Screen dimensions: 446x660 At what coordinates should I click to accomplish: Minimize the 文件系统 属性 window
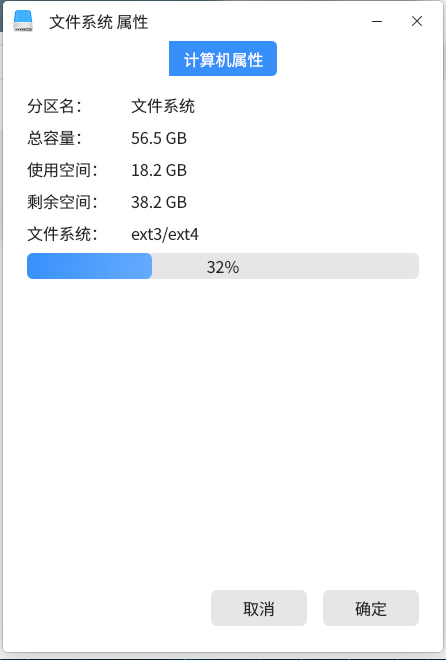(x=377, y=21)
